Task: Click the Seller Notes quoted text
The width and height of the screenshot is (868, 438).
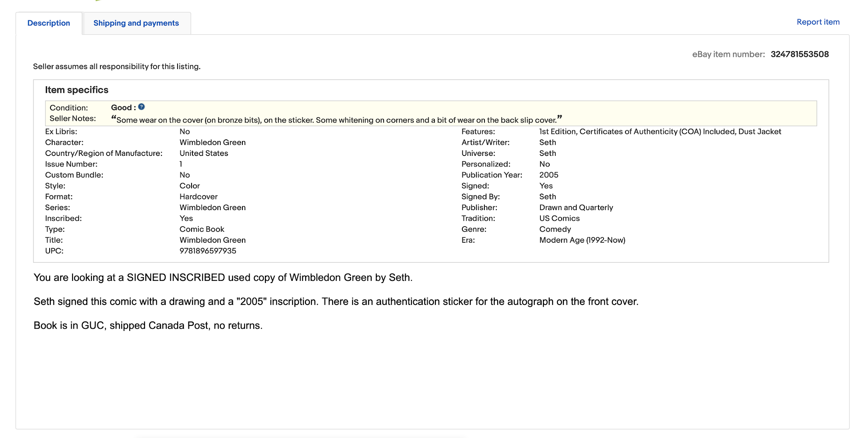Action: coord(337,119)
